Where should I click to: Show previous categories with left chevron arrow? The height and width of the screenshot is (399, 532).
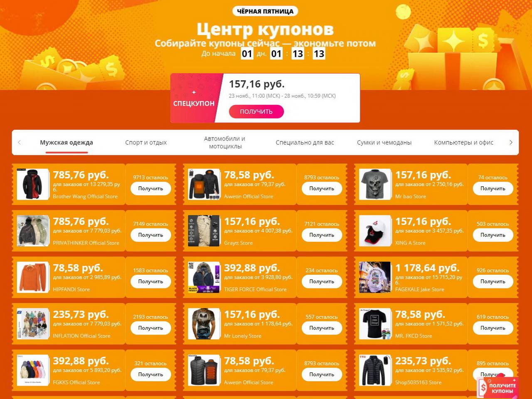tap(20, 142)
